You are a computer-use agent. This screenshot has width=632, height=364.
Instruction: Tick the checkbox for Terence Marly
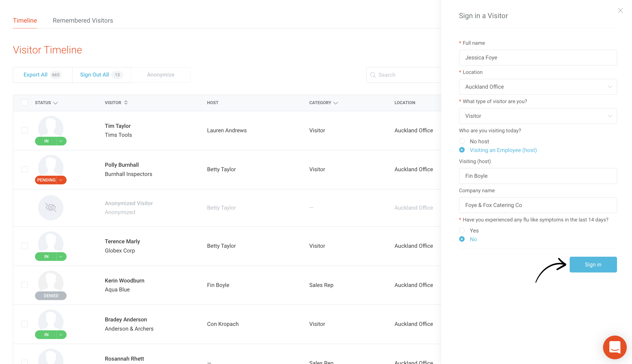point(24,246)
